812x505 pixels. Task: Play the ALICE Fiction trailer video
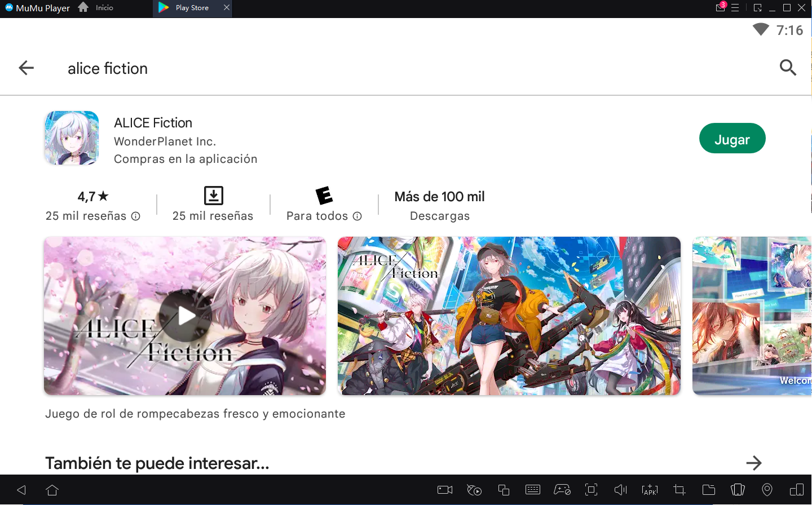point(185,316)
